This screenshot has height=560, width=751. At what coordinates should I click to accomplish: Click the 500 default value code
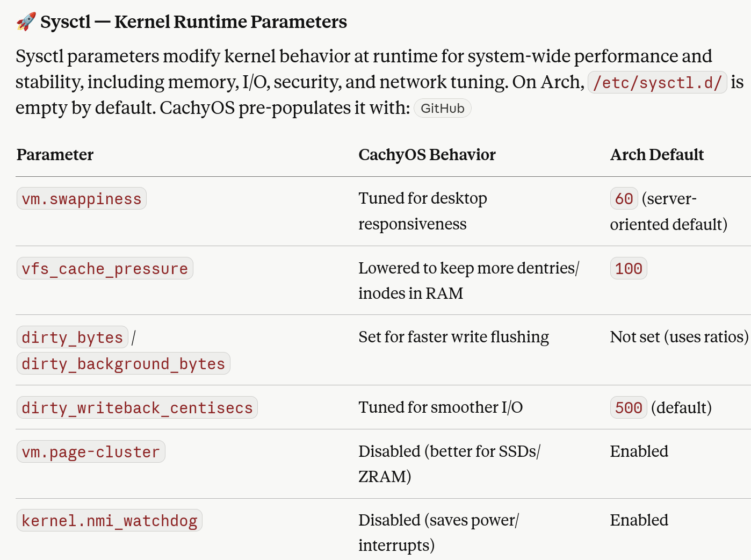click(x=629, y=408)
